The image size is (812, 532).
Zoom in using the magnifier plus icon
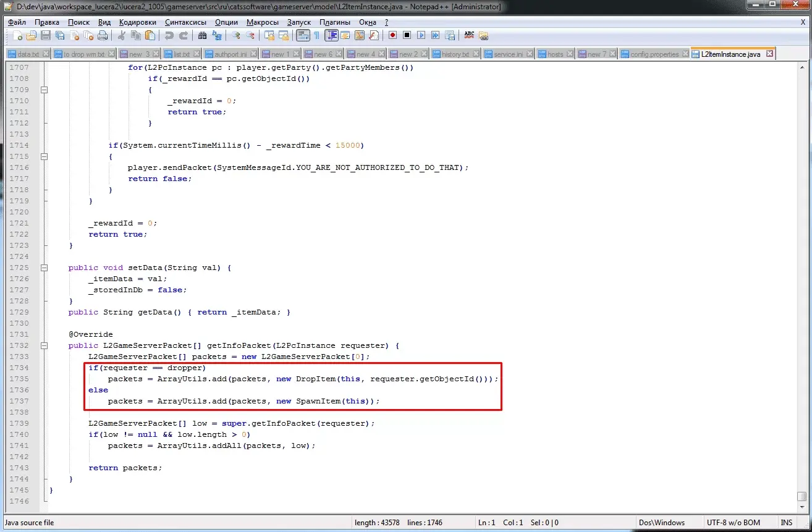(236, 35)
